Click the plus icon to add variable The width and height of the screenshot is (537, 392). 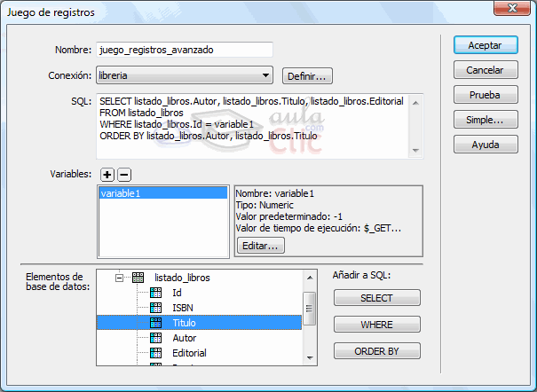pos(107,175)
